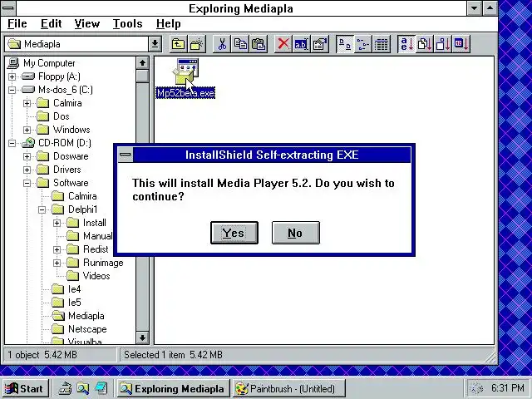
Task: Open the Help menu
Action: (x=168, y=24)
